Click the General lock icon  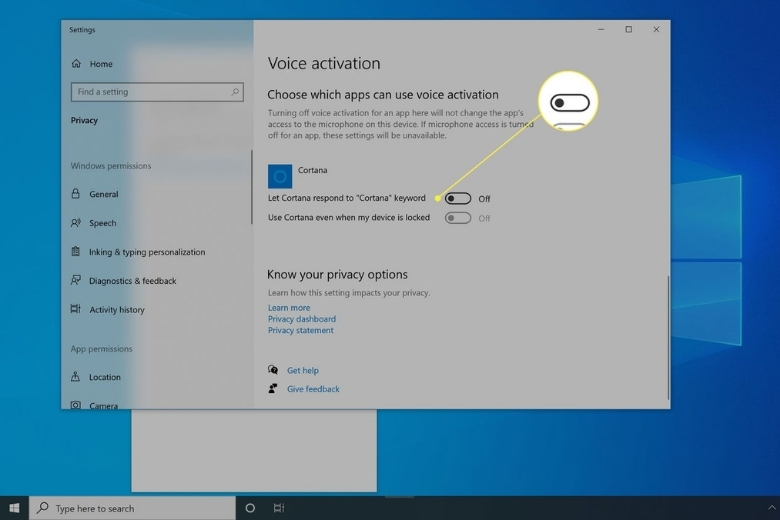[76, 194]
